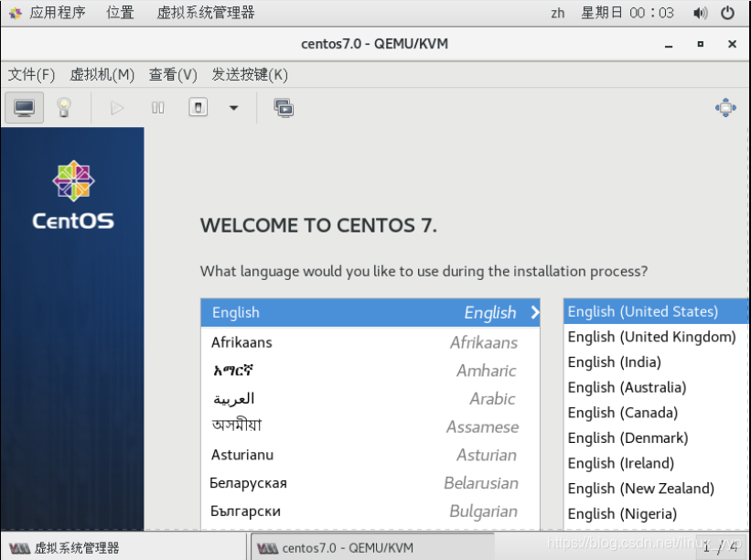
Task: Open the 位置 menu
Action: coord(120,13)
